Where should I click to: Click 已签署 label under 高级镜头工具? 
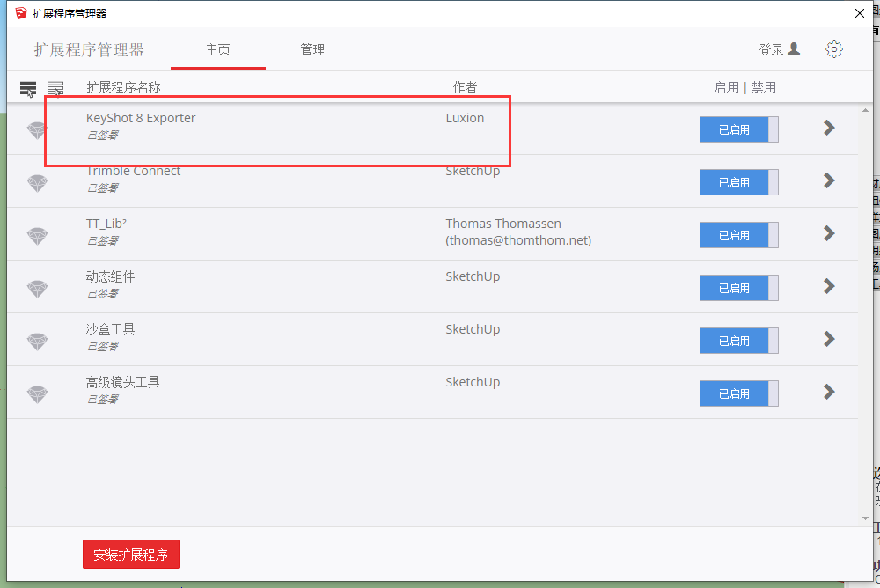102,400
